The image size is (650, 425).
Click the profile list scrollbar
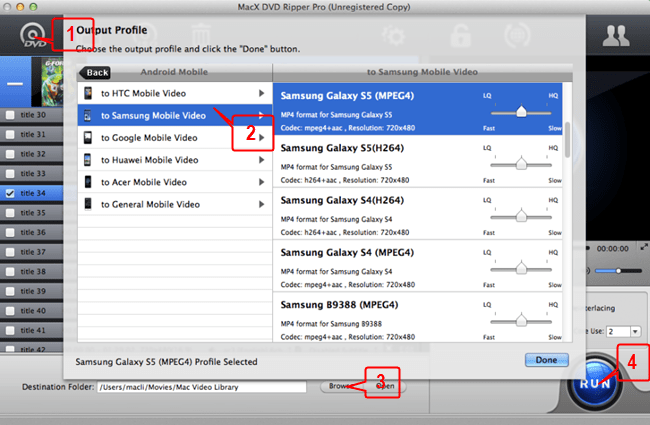tap(567, 140)
